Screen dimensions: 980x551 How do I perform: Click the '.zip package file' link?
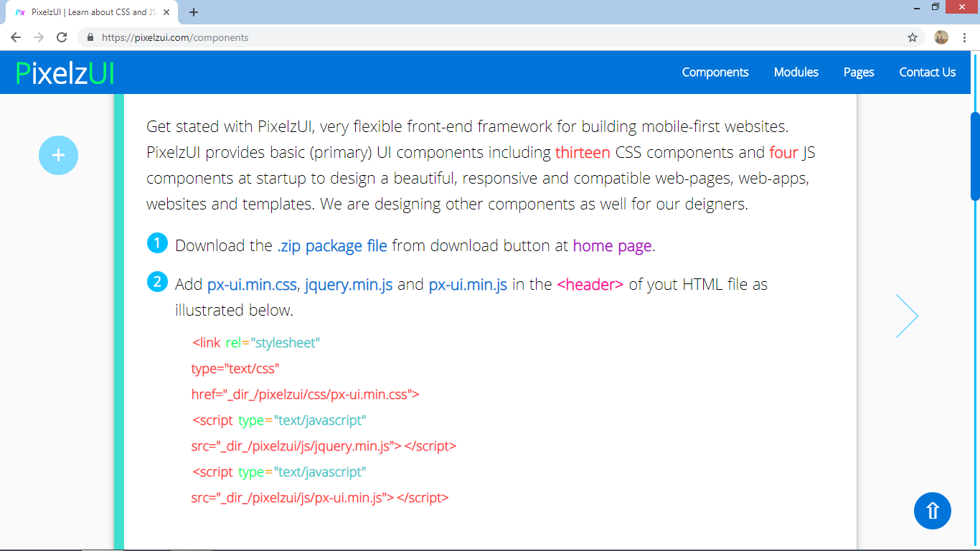tap(332, 245)
